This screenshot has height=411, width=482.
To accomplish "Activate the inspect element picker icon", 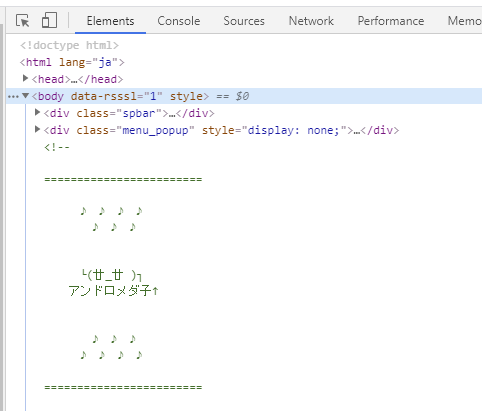I will (x=23, y=21).
